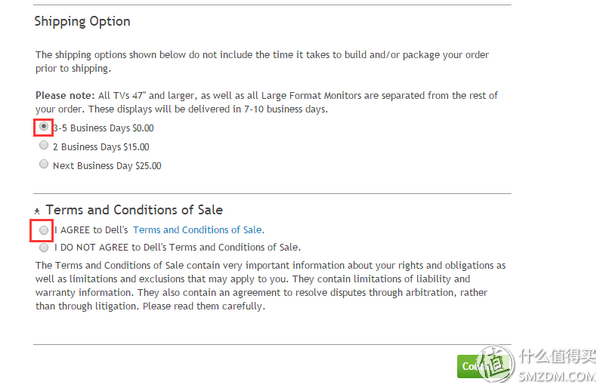
Task: Click the SMZDM.COM watermark text
Action: 557,376
